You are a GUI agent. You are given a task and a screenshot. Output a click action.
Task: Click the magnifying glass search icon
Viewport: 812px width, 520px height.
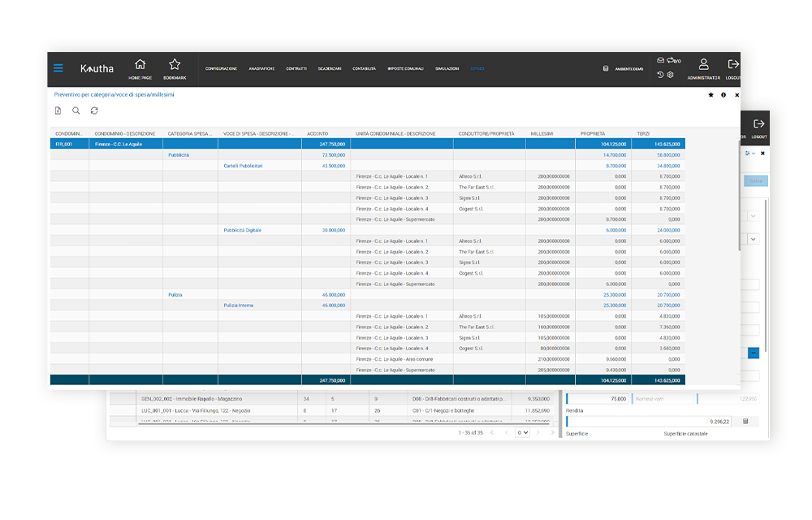76,110
